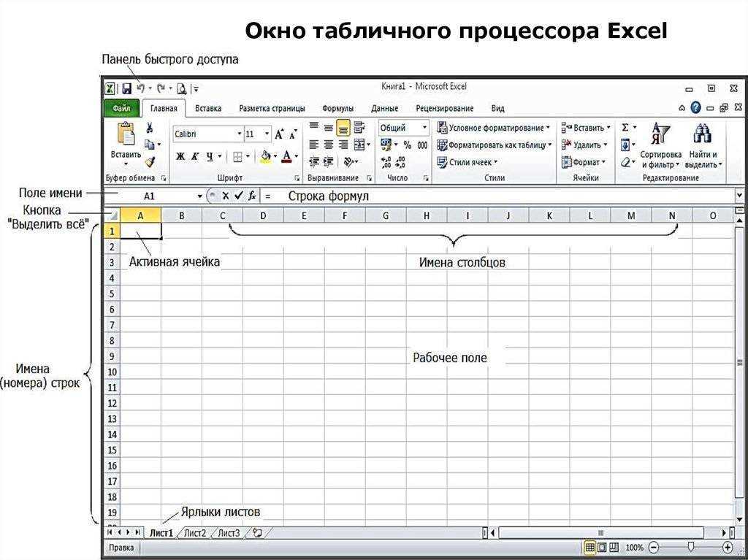Toggle highlighted bottom vertical alignment button

coord(343,128)
